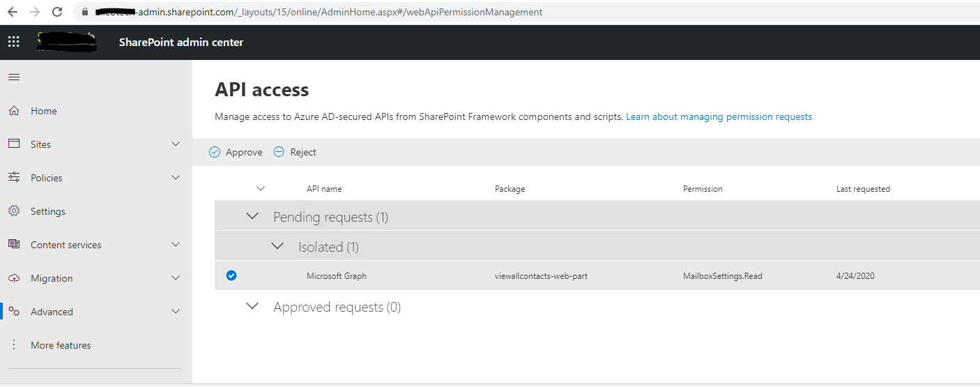The height and width of the screenshot is (387, 980).
Task: Open Learn about managing permission requests
Action: [x=719, y=116]
